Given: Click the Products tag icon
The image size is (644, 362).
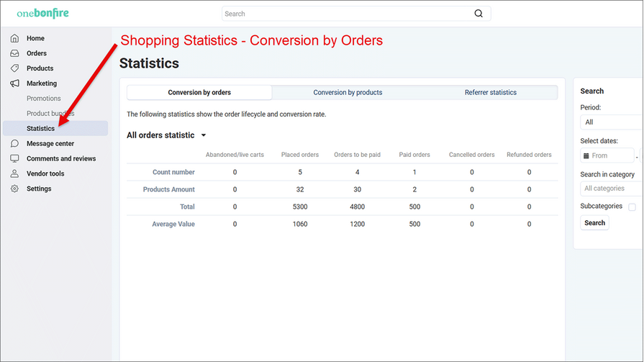Looking at the screenshot, I should coord(14,68).
